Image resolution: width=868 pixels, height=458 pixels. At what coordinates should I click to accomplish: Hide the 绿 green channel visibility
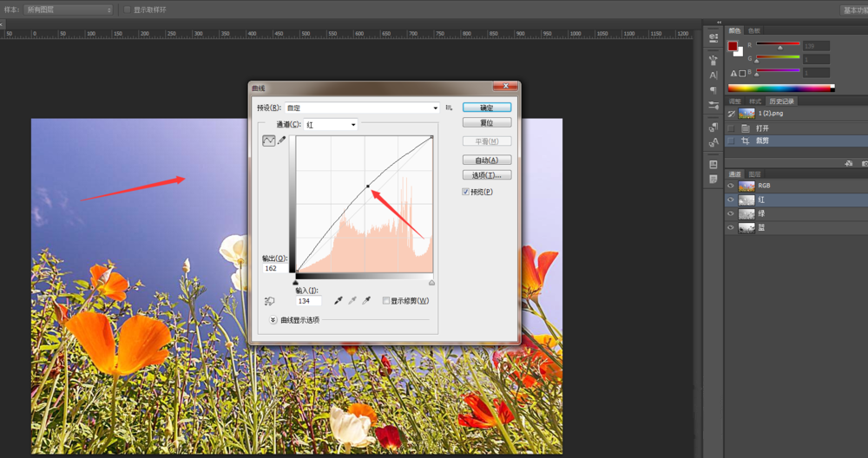(x=730, y=213)
